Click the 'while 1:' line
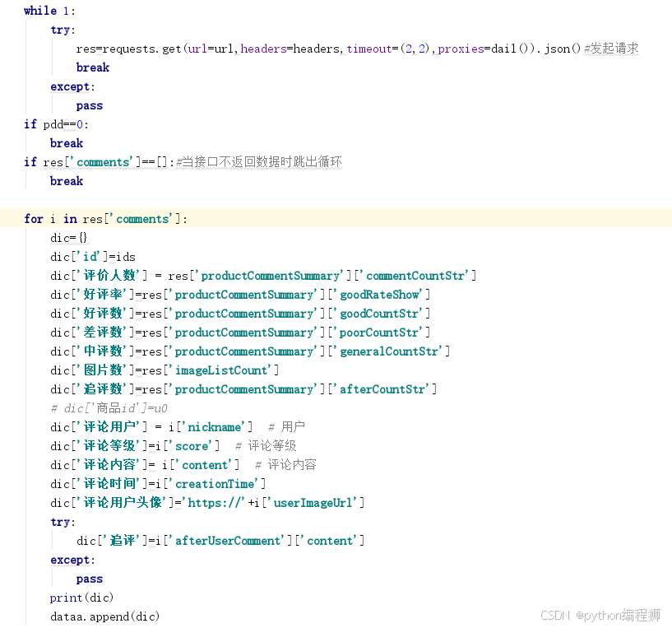The width and height of the screenshot is (672, 628). pyautogui.click(x=49, y=11)
